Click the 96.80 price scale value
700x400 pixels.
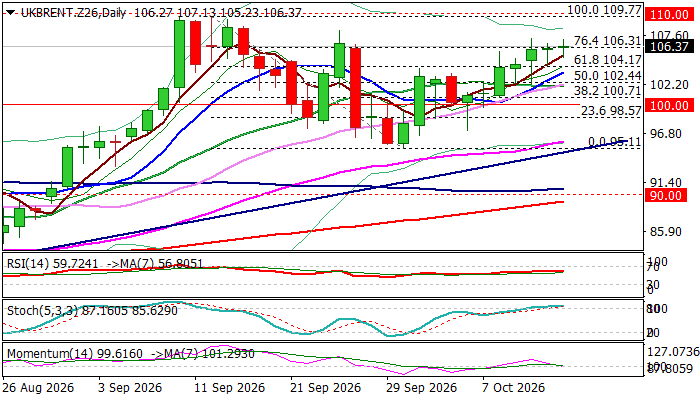click(x=665, y=133)
